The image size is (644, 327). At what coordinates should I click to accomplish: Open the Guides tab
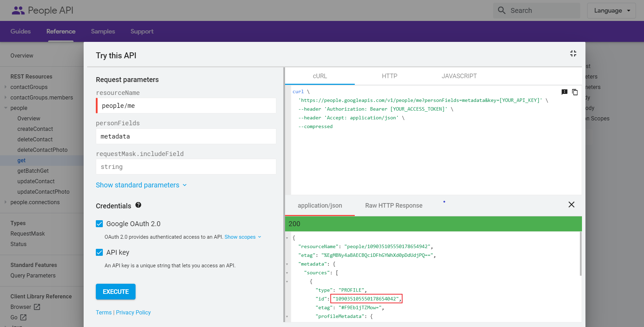(21, 31)
